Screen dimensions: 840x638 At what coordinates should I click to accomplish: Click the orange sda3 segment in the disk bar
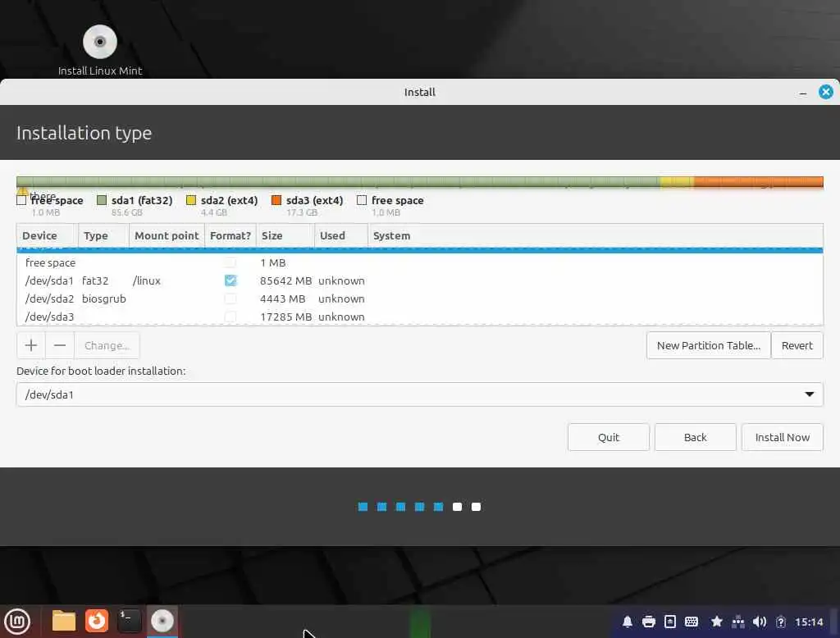tap(759, 182)
